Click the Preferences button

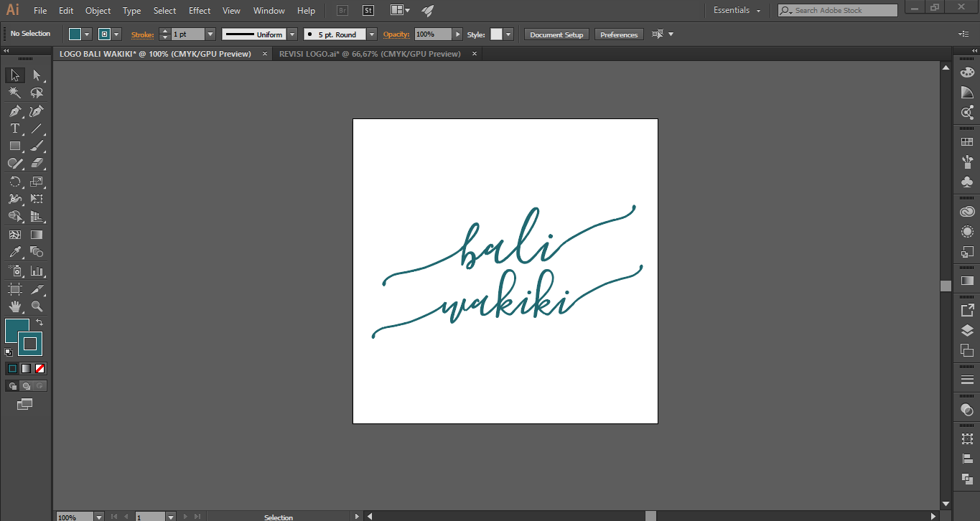(x=619, y=34)
